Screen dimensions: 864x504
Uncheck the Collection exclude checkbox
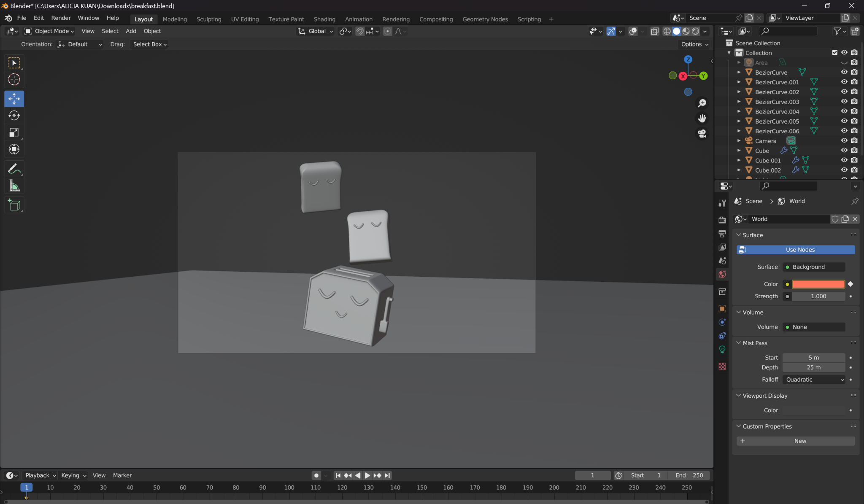point(834,53)
